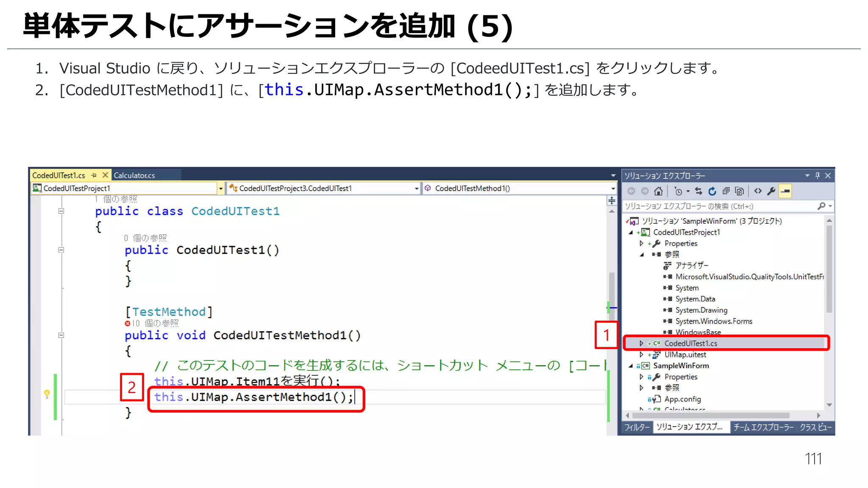This screenshot has width=868, height=488.
Task: Collapse the CodedUITestProject1 project node
Action: pos(631,232)
